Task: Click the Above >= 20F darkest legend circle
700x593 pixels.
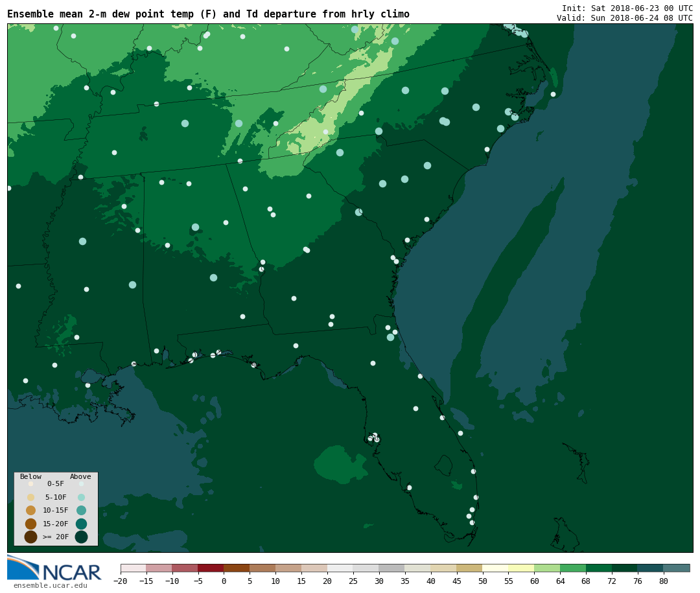Action: [81, 537]
